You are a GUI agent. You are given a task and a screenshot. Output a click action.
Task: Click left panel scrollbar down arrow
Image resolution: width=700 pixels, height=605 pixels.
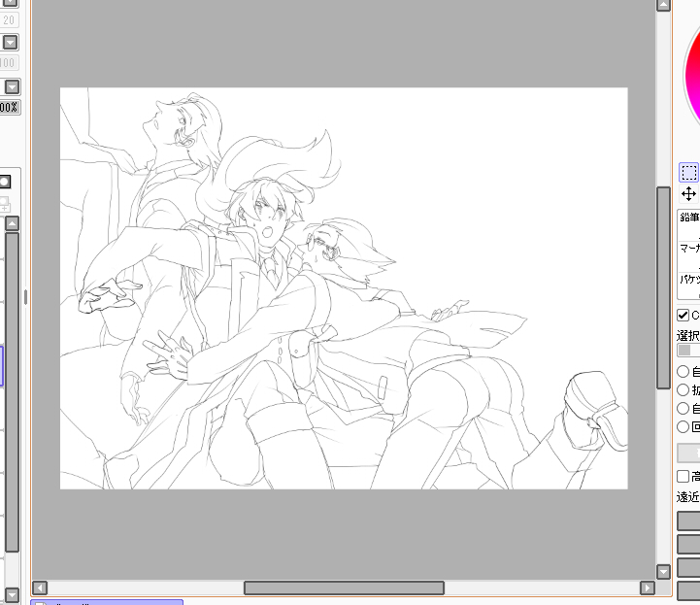12,594
